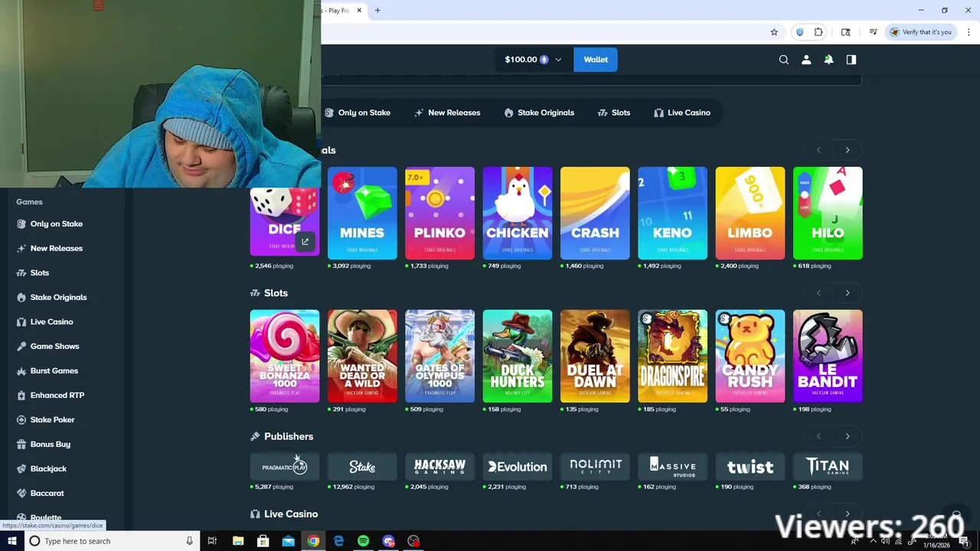Select the Slots category tab
Image resolution: width=980 pixels, height=551 pixels.
(614, 112)
